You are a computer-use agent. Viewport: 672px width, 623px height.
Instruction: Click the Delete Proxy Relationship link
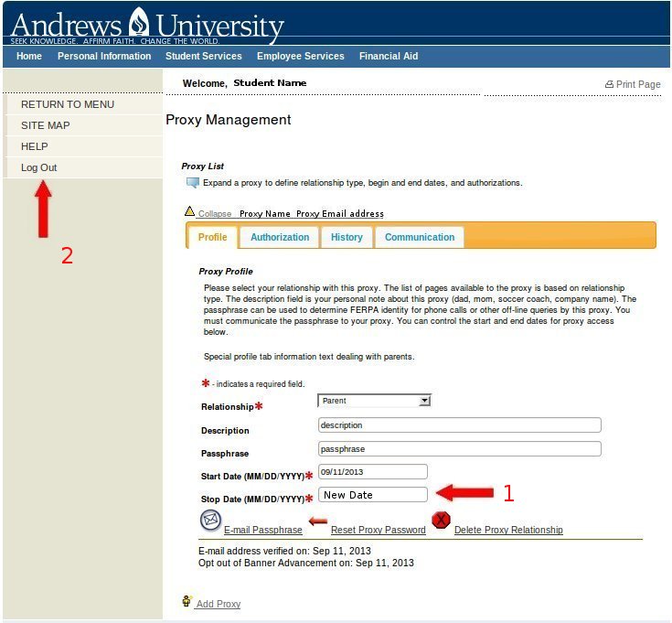[x=508, y=530]
